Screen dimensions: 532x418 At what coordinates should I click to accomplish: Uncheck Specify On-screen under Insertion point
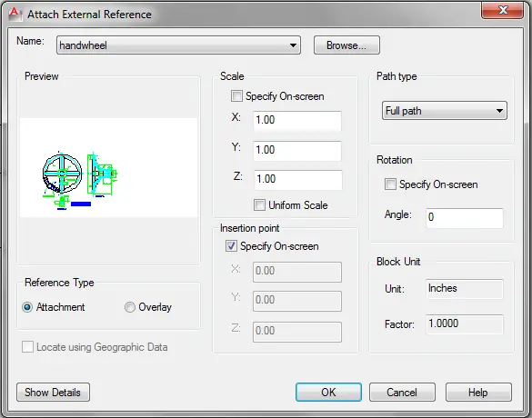[231, 245]
